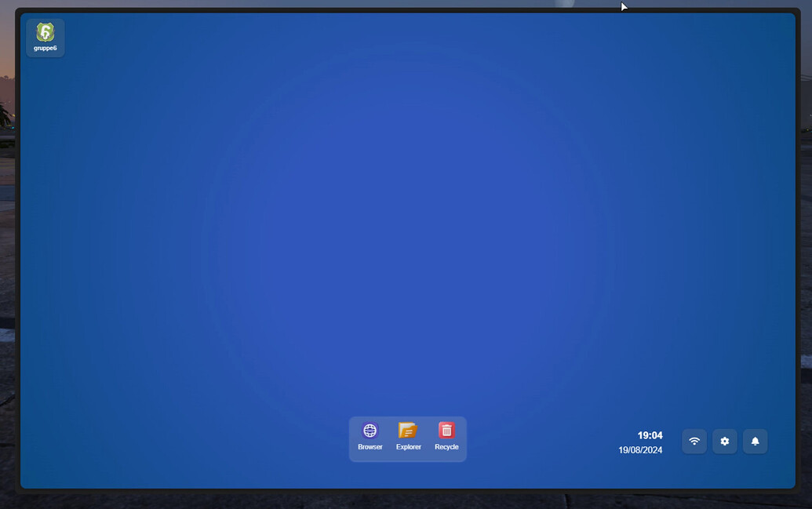Image resolution: width=812 pixels, height=509 pixels.
Task: Click the Recycle label text
Action: click(446, 446)
